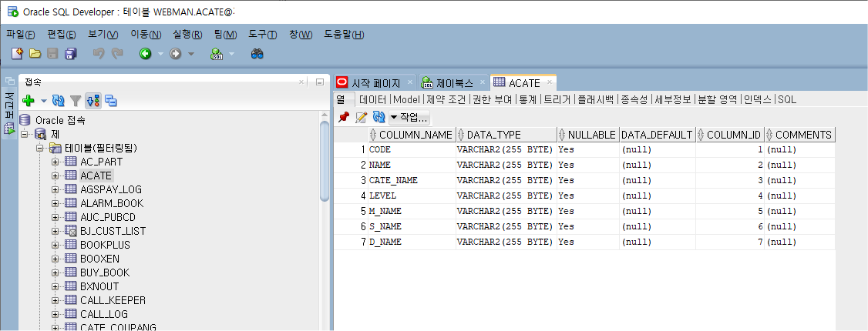Viewport: 868px width, 331px height.
Task: Refresh the ACATE columns grid
Action: click(378, 117)
